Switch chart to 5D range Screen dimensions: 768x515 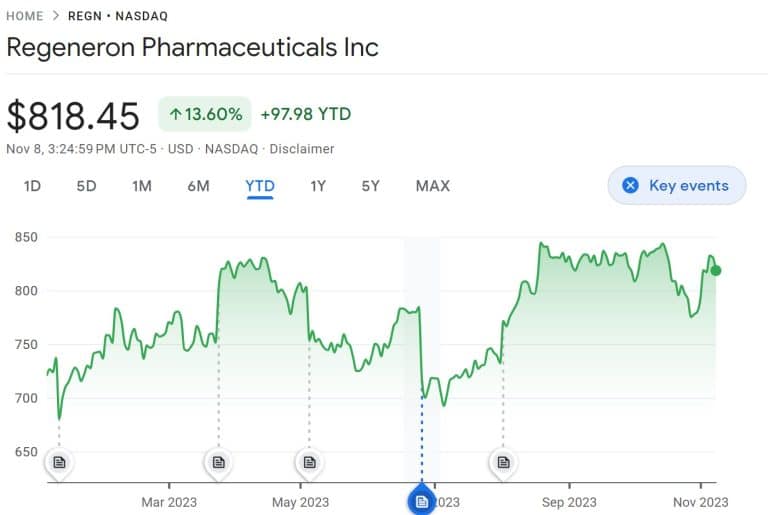pyautogui.click(x=86, y=186)
